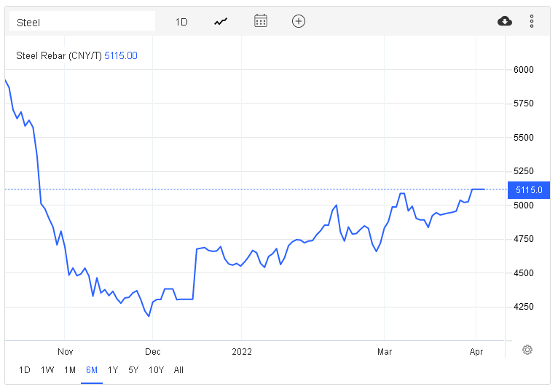This screenshot has width=558, height=392.
Task: Open chart settings gear icon
Action: point(527,350)
